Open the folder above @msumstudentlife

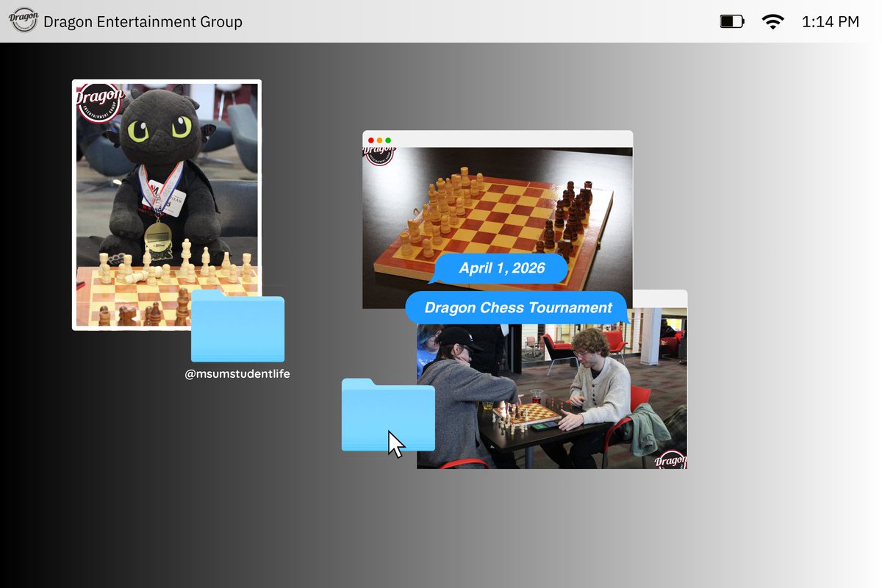pyautogui.click(x=237, y=326)
